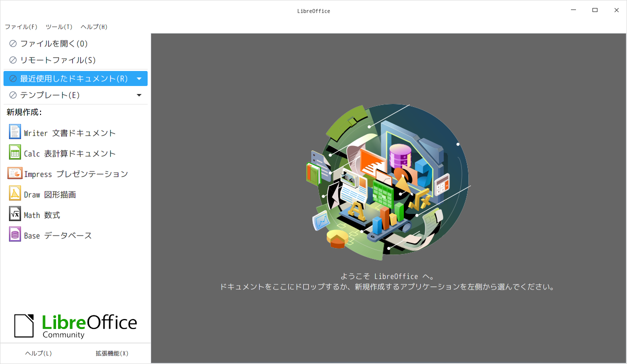Click the Impress presentation icon
The height and width of the screenshot is (364, 627).
[15, 173]
